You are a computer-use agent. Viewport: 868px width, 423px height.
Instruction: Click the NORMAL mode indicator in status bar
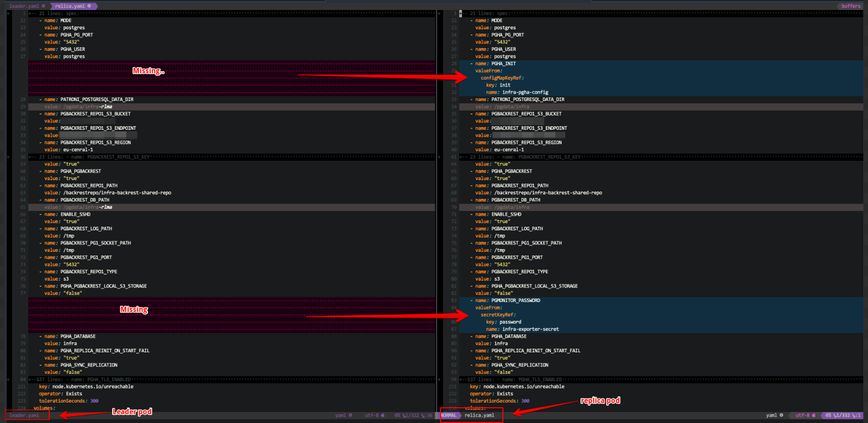coord(448,415)
